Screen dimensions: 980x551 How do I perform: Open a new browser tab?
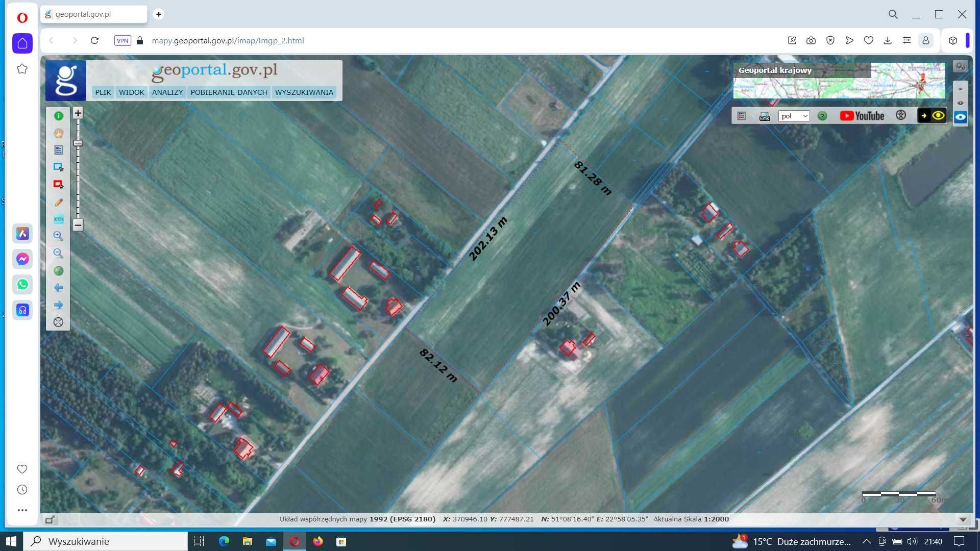159,14
